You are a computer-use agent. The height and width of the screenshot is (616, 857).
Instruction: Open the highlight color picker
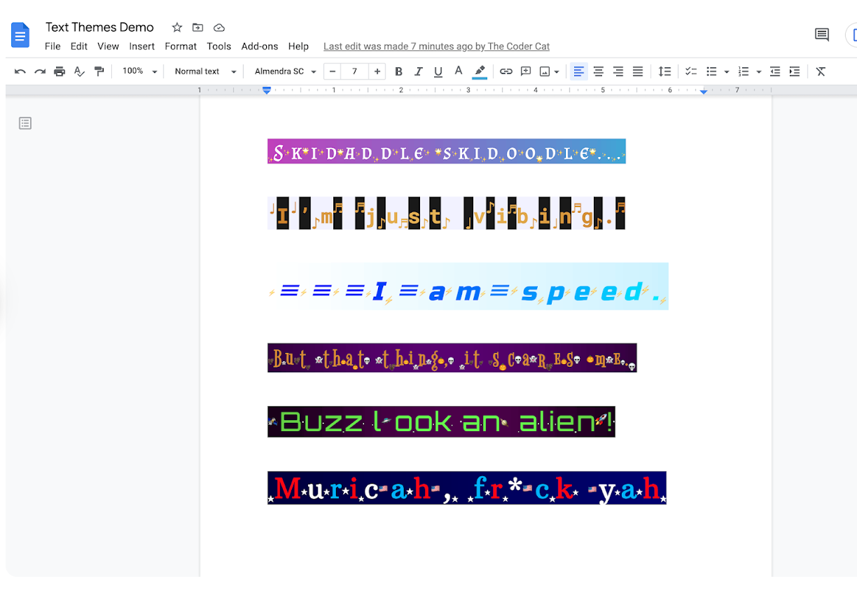(x=479, y=71)
